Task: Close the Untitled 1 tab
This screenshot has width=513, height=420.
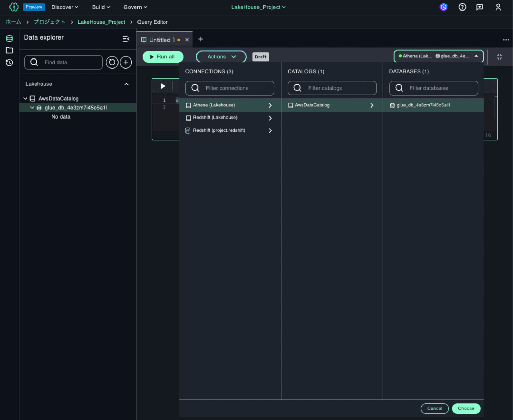Action: [x=187, y=40]
